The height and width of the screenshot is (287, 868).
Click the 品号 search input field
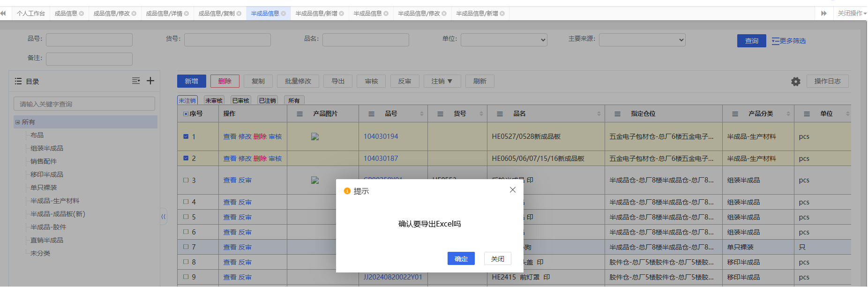pyautogui.click(x=89, y=40)
